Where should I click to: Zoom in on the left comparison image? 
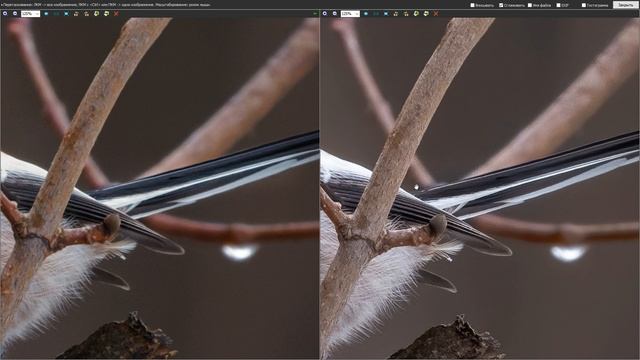tap(5, 13)
